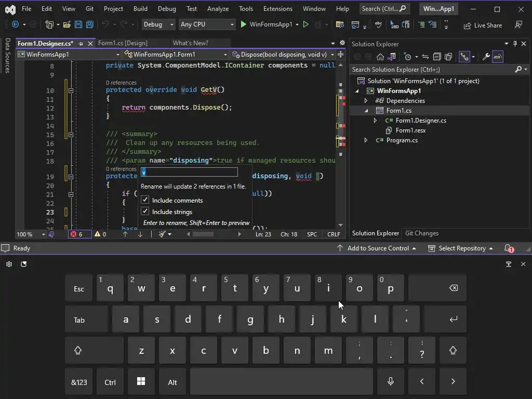This screenshot has width=532, height=399.
Task: Go to the next issue down arrow
Action: click(x=140, y=234)
